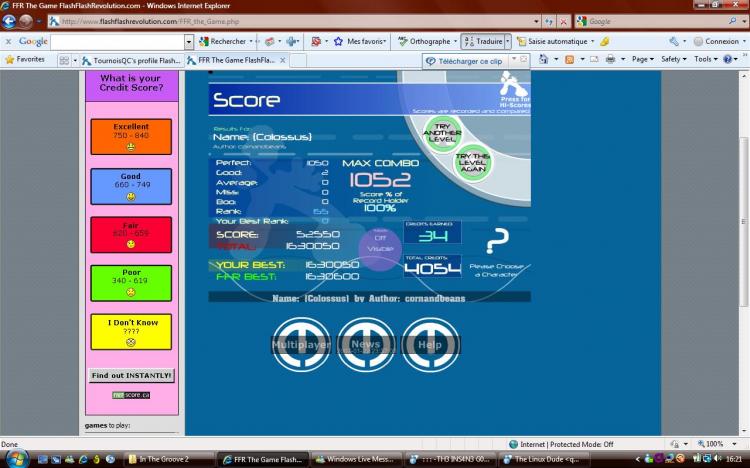Click the red Fair credit box
The image size is (750, 468).
click(131, 234)
